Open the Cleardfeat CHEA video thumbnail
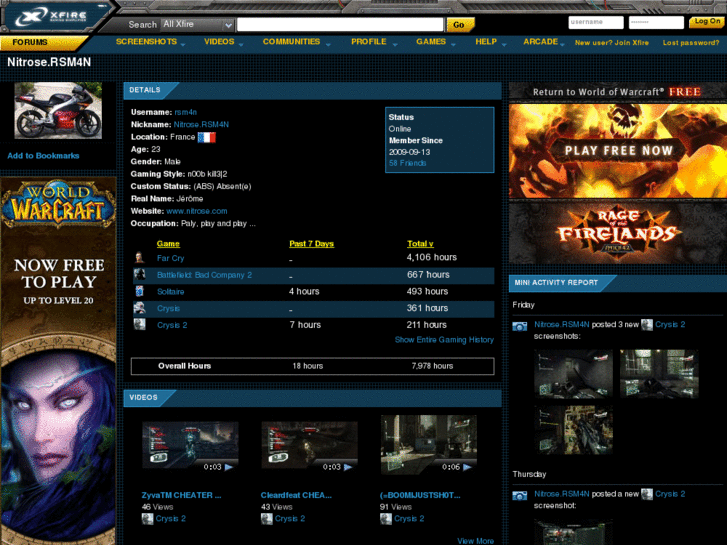Viewport: 727px width, 545px height. point(309,447)
